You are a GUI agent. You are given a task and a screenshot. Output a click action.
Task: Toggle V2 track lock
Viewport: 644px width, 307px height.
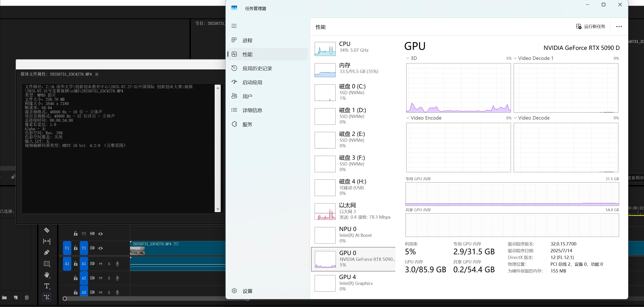coord(76,234)
